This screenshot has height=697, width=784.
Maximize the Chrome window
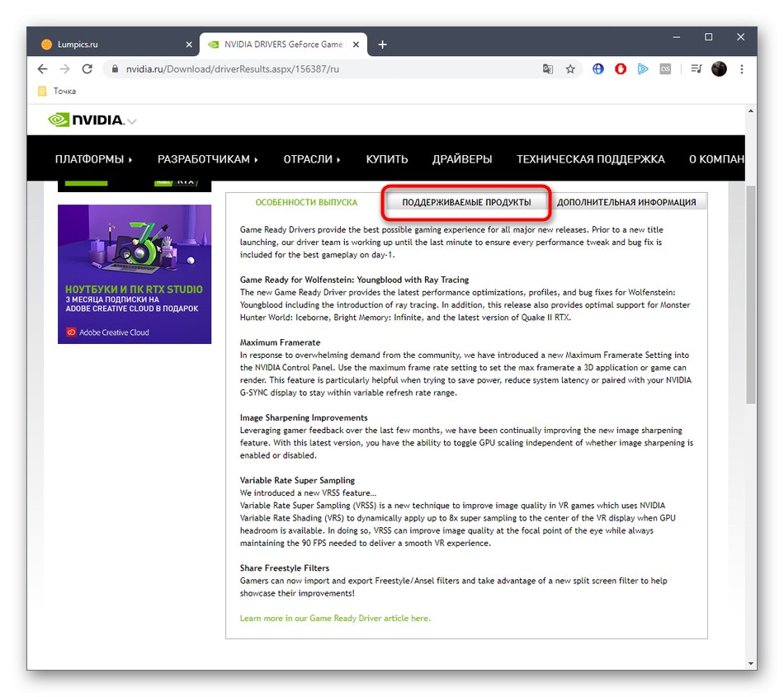[x=709, y=37]
